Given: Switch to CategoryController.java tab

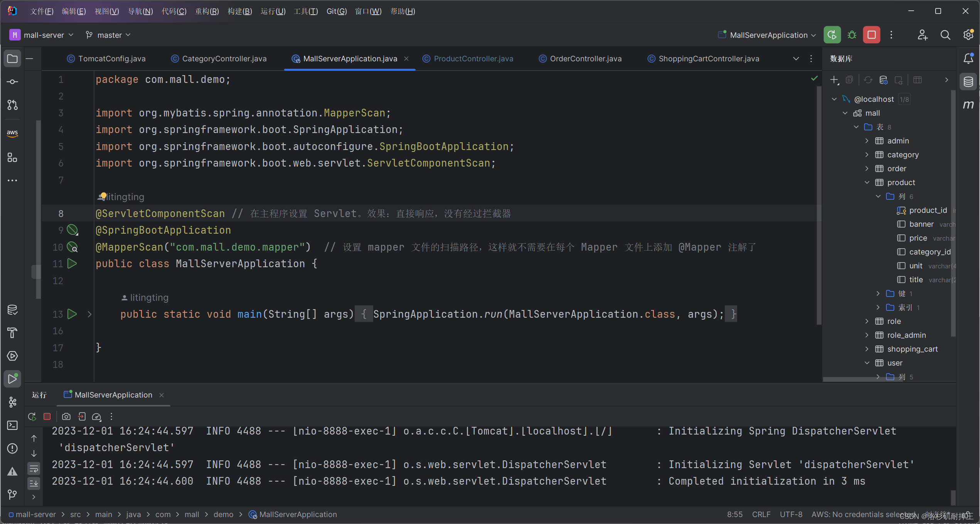Looking at the screenshot, I should [x=219, y=59].
